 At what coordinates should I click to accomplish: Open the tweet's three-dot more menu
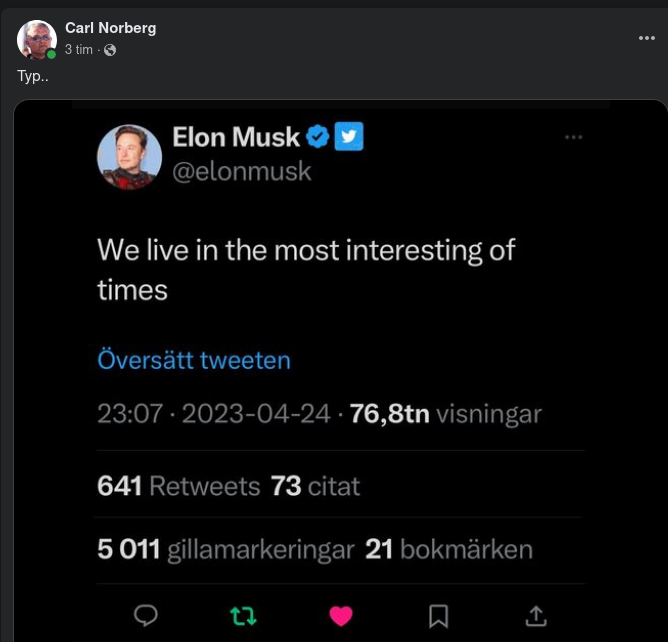573,137
